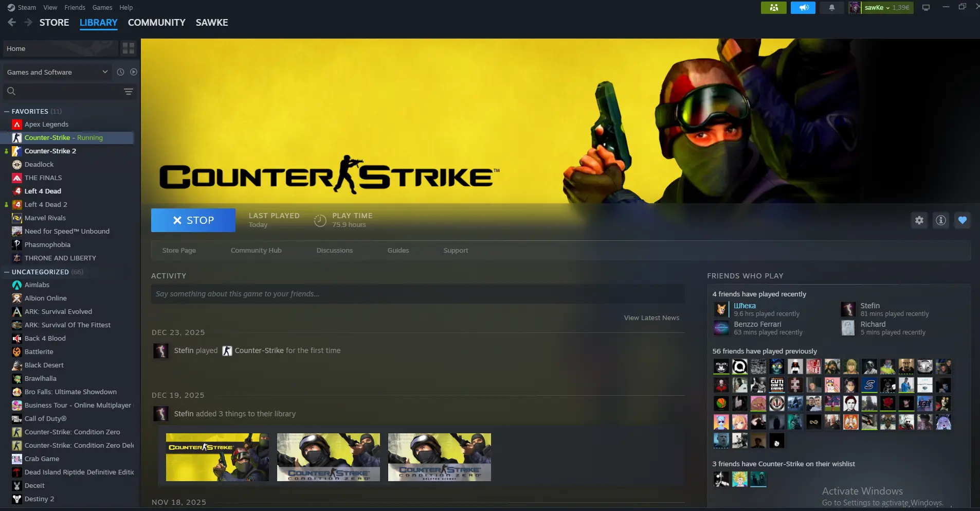This screenshot has height=511, width=980.
Task: Open Big Picture mode monitor icon
Action: [x=926, y=8]
